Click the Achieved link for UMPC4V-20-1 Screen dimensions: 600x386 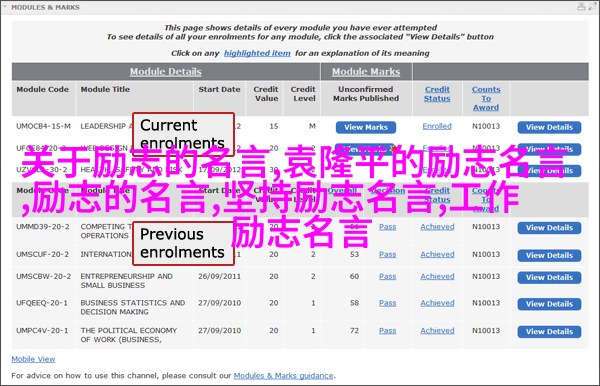click(437, 331)
